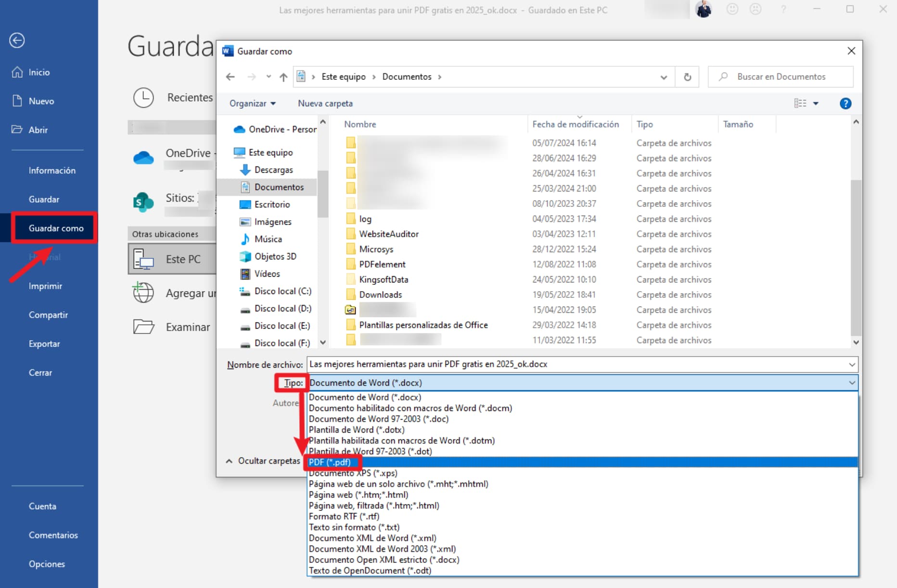Expand the address bar path dropdown

pyautogui.click(x=664, y=77)
